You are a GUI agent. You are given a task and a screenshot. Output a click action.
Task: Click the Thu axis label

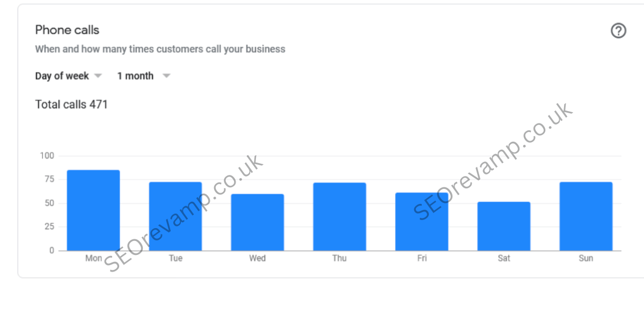click(340, 258)
